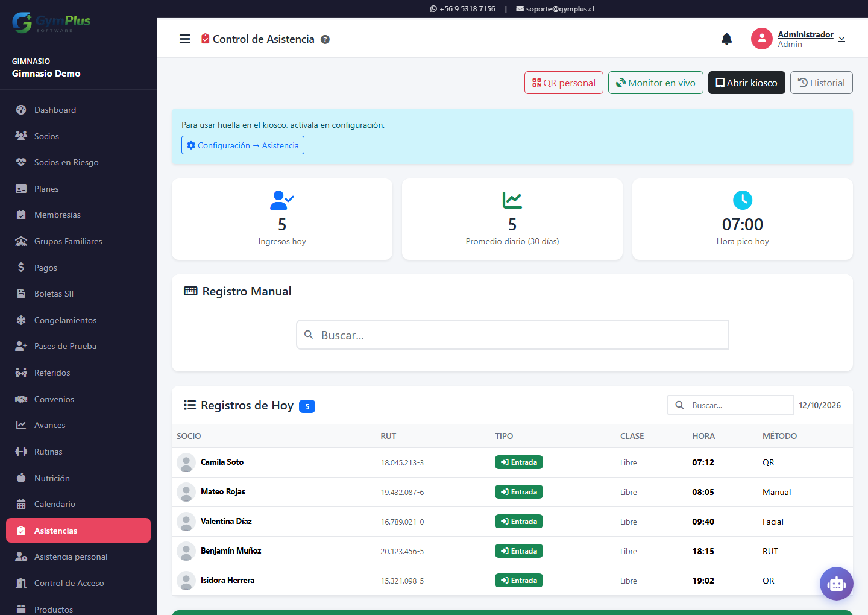Viewport: 868px width, 615px height.
Task: Go to Control de Acceso
Action: 78,583
